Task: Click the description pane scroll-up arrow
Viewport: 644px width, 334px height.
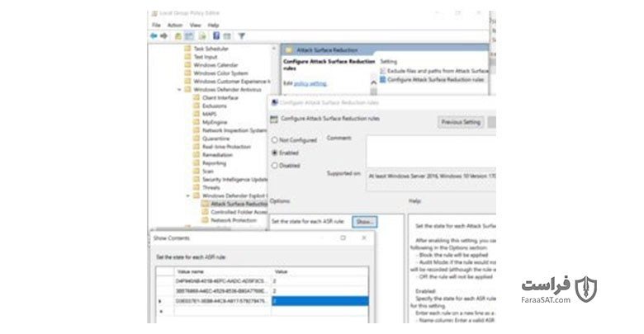Action: [x=373, y=82]
